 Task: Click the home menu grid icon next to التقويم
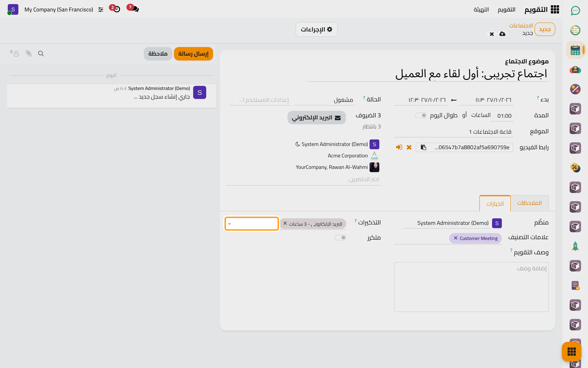click(x=555, y=10)
